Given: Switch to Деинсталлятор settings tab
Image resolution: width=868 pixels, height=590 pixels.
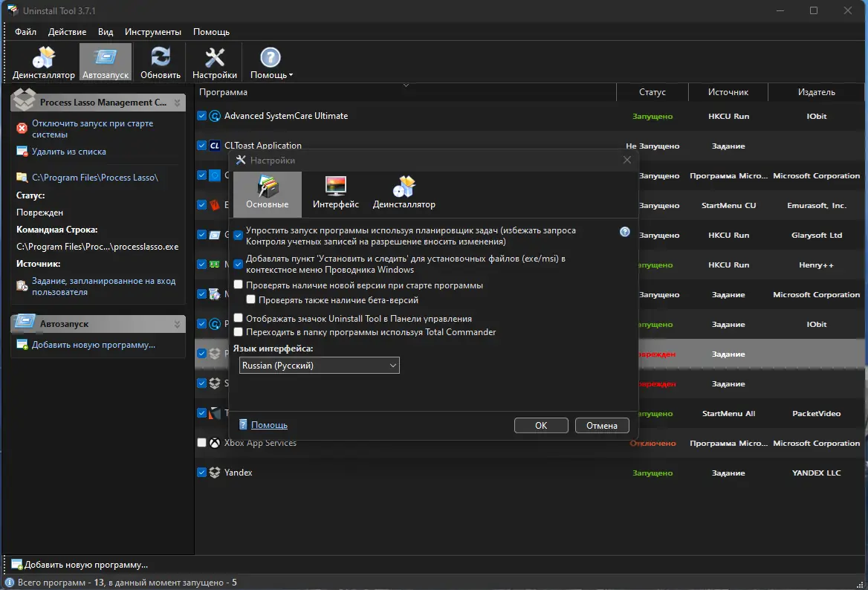Looking at the screenshot, I should click(404, 194).
